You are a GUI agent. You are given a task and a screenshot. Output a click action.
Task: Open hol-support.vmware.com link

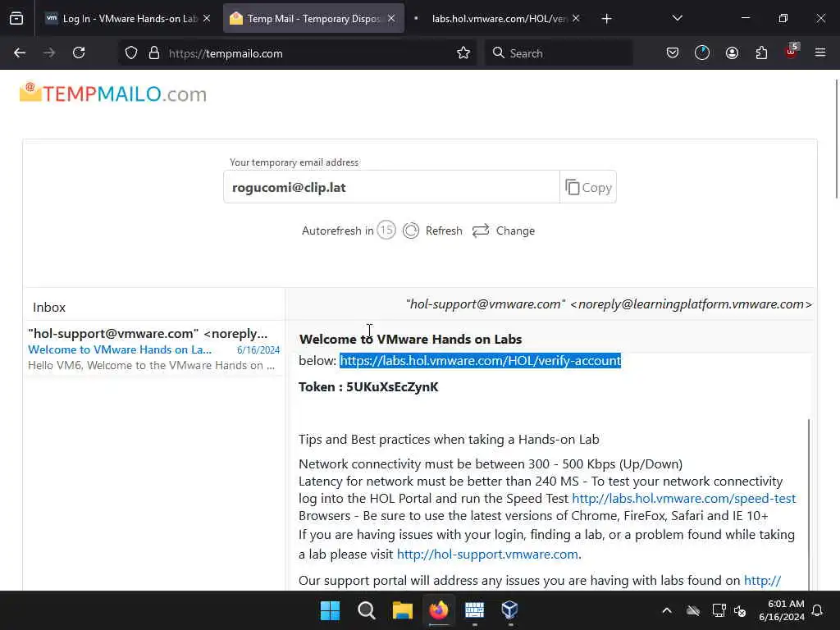[487, 554]
